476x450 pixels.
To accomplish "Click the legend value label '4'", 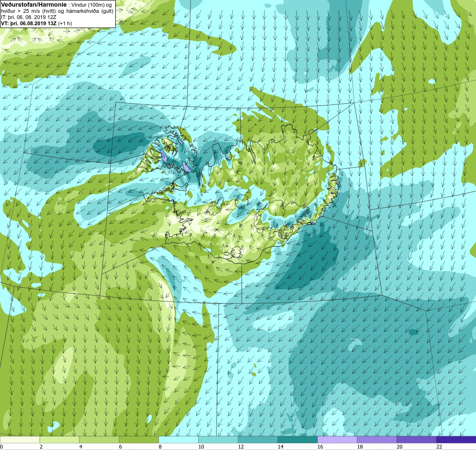I will coord(81,447).
